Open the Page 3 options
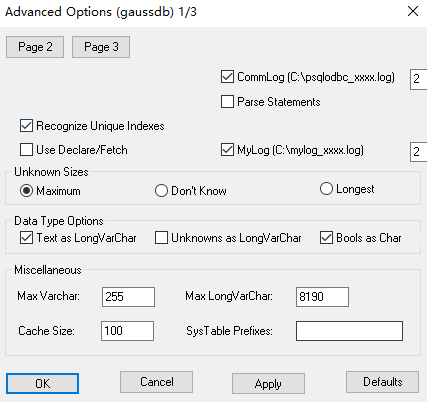 [101, 47]
